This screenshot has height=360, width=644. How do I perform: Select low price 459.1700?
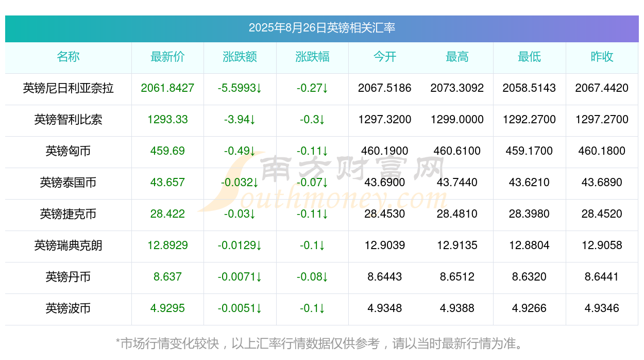tap(529, 151)
